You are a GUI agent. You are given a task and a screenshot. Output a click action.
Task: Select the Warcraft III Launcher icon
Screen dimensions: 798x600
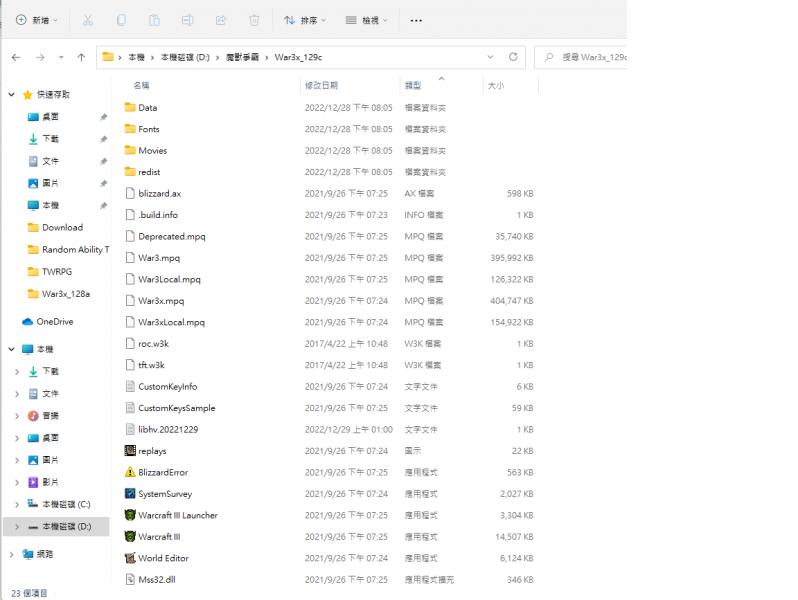[x=130, y=515]
